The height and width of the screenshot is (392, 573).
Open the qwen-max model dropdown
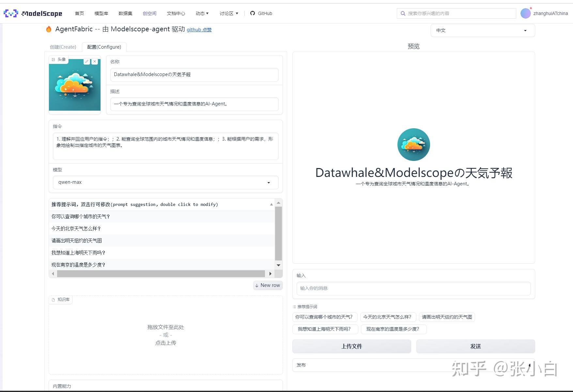click(165, 182)
